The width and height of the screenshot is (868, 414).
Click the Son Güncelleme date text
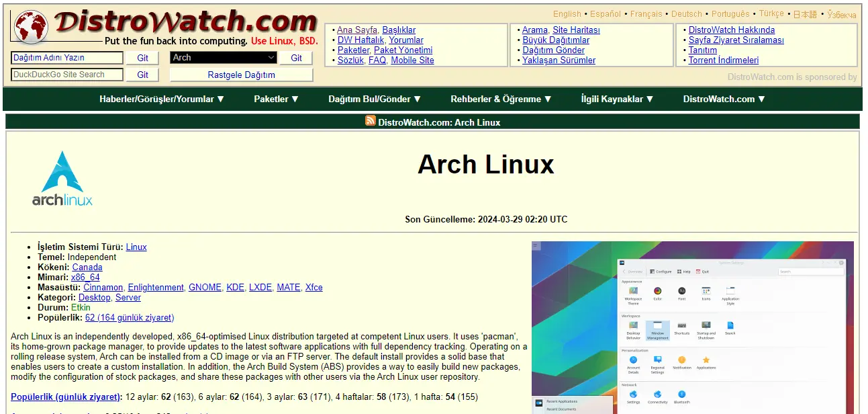coord(486,220)
